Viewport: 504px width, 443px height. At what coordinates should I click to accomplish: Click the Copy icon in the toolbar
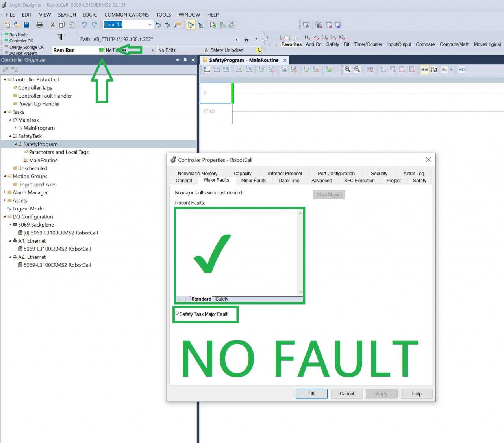pyautogui.click(x=62, y=25)
